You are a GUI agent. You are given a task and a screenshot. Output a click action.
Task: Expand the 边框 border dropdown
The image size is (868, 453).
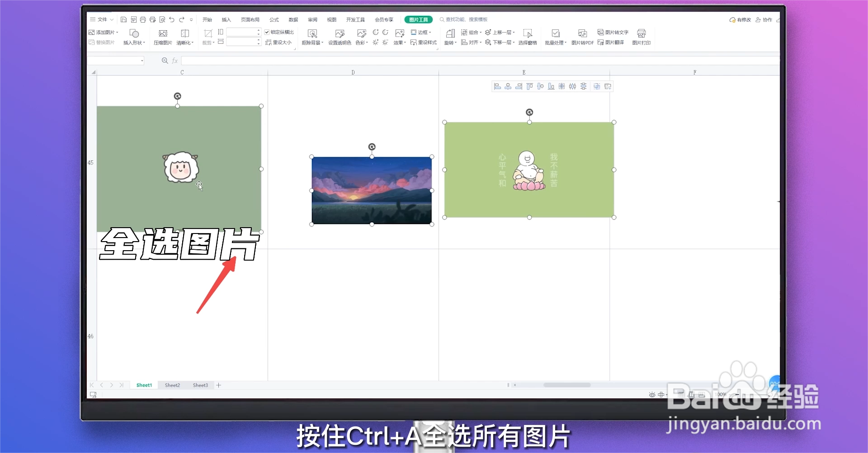[x=430, y=33]
